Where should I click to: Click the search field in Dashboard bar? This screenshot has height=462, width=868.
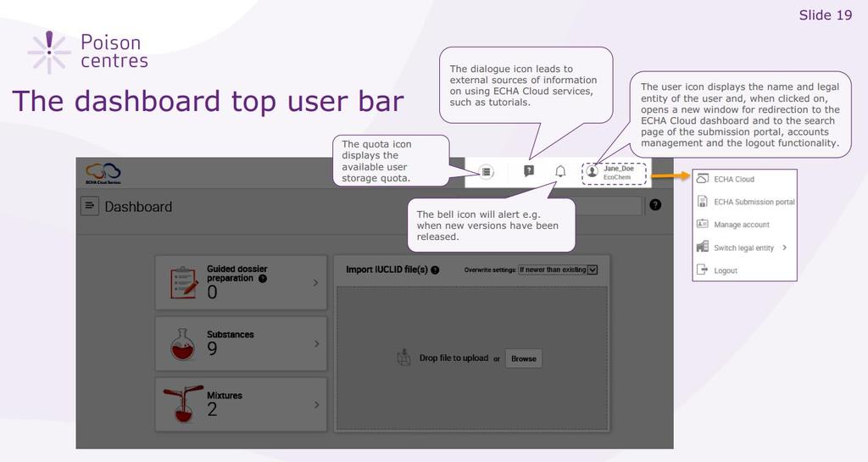tap(608, 205)
